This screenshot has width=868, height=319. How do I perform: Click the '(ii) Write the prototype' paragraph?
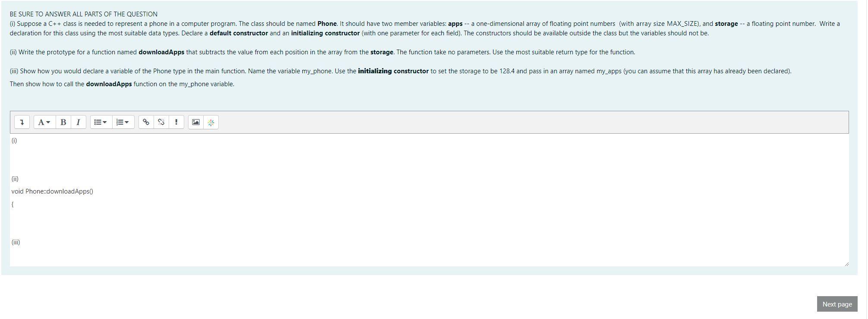tap(322, 52)
